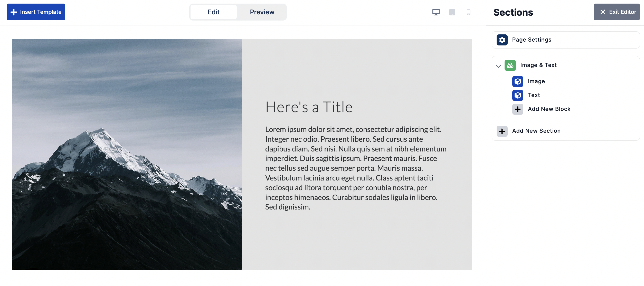Click the blue Image block icon
Viewport: 644px width, 286px height.
tap(518, 81)
